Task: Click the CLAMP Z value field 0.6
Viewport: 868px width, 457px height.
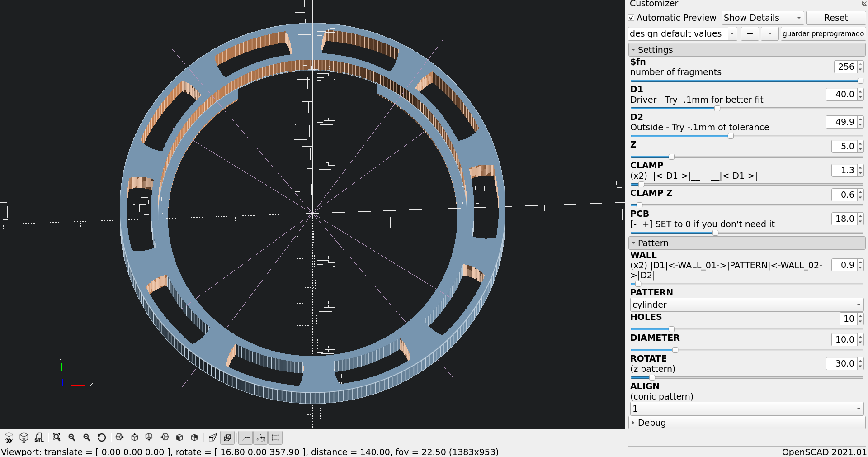Action: click(x=844, y=195)
